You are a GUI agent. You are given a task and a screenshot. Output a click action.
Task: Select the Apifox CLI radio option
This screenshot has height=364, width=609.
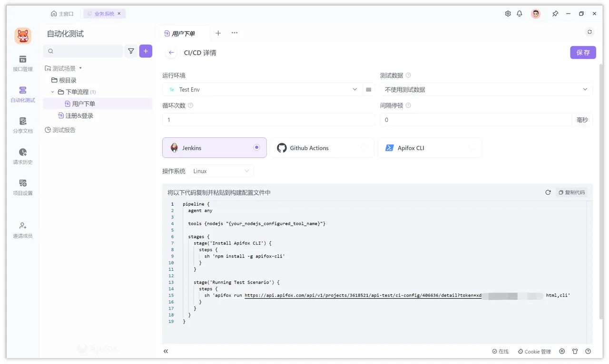point(472,148)
